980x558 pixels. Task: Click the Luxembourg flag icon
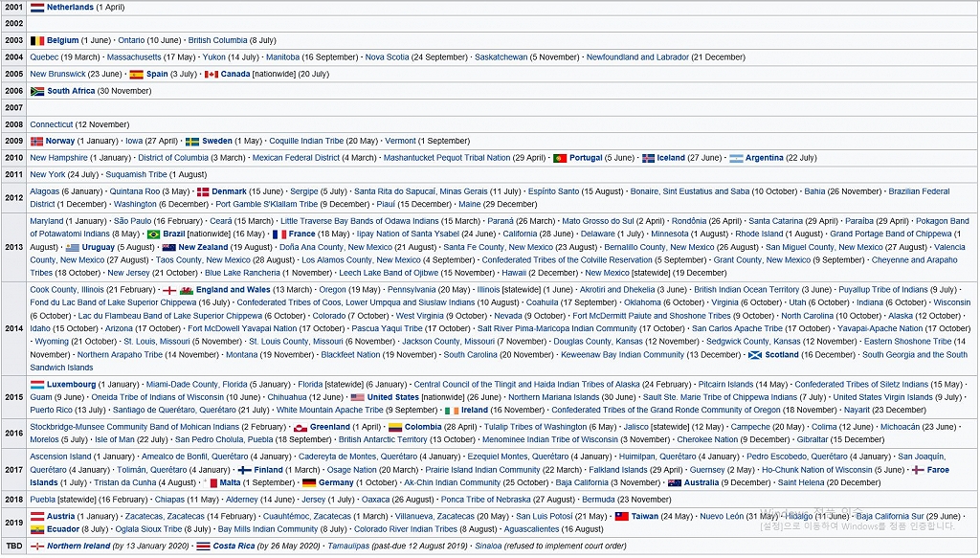(x=37, y=385)
